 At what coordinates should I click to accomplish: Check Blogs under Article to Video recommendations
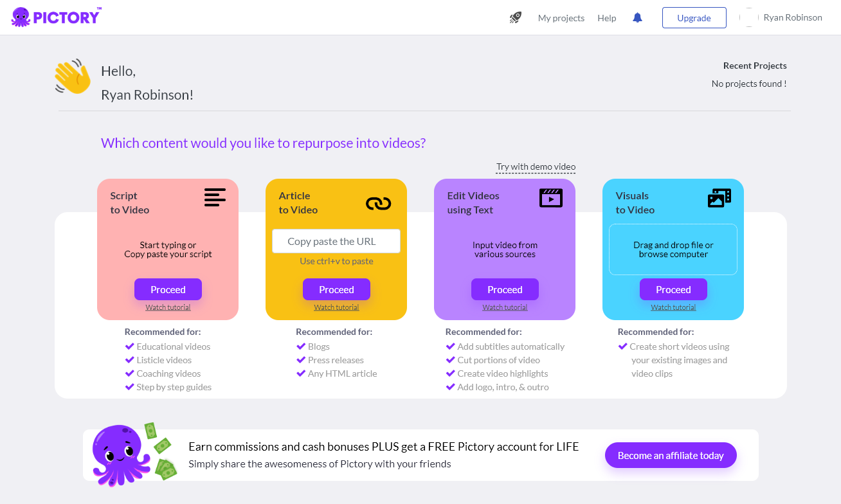pos(318,346)
